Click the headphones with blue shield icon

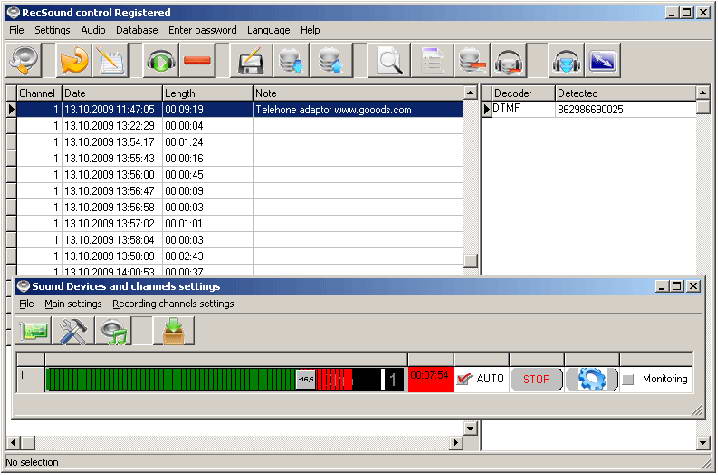point(566,60)
